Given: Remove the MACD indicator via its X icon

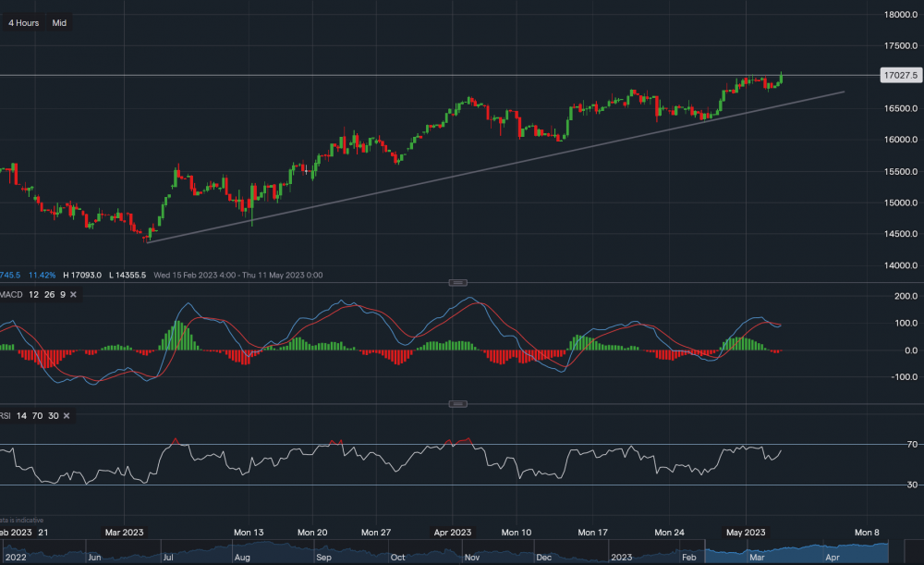Looking at the screenshot, I should coord(73,293).
